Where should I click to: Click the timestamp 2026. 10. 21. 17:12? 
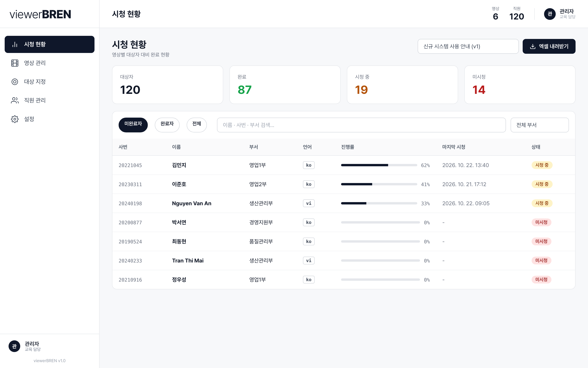point(464,184)
